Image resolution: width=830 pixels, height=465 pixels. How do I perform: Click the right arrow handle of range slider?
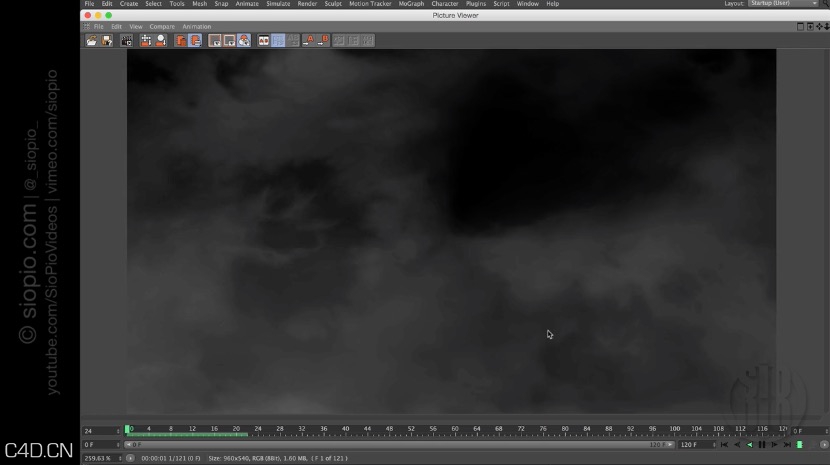(x=671, y=445)
